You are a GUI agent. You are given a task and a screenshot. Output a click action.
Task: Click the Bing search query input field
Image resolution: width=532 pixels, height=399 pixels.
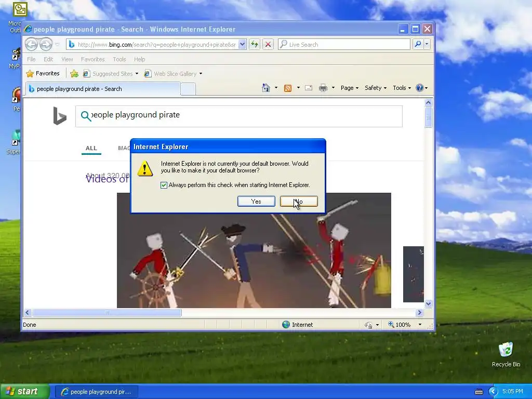239,116
